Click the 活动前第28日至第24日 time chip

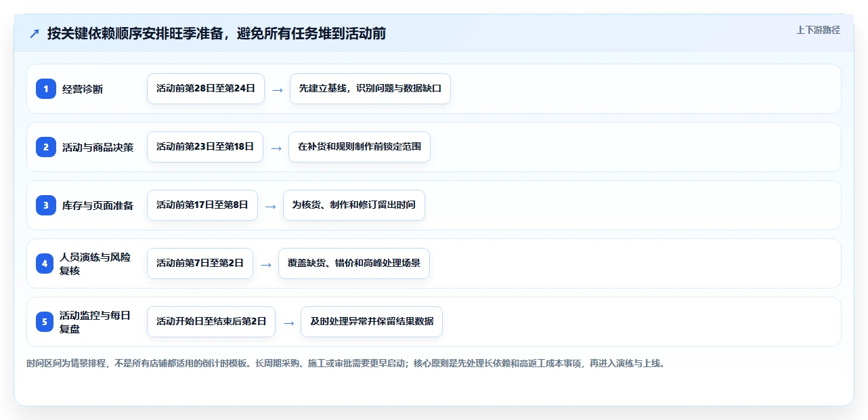pos(206,89)
